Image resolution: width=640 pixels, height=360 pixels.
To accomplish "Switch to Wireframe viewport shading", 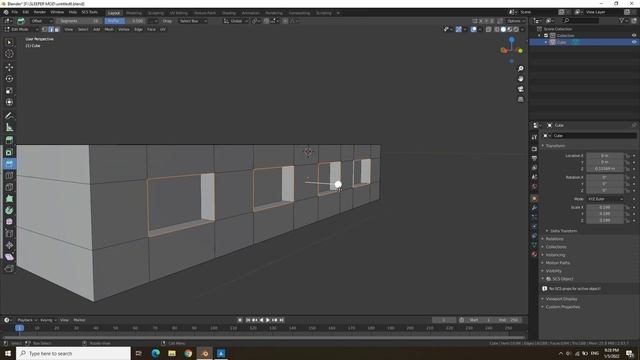I will pyautogui.click(x=497, y=29).
